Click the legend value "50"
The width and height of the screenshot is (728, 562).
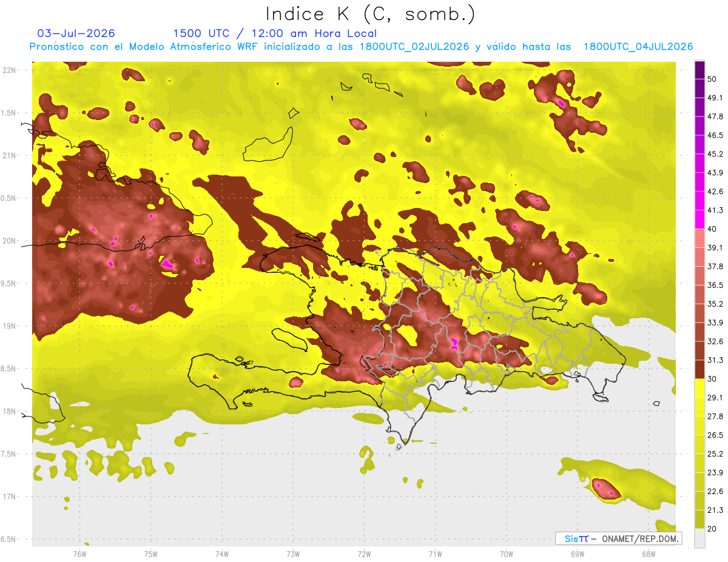tap(713, 79)
